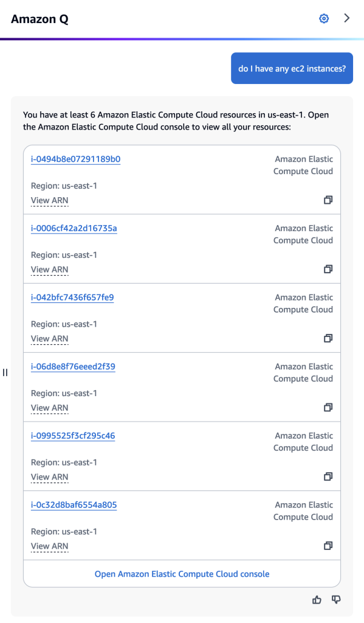Copy the ARN for instance i-042bfc7436f657fe9

[x=328, y=338]
